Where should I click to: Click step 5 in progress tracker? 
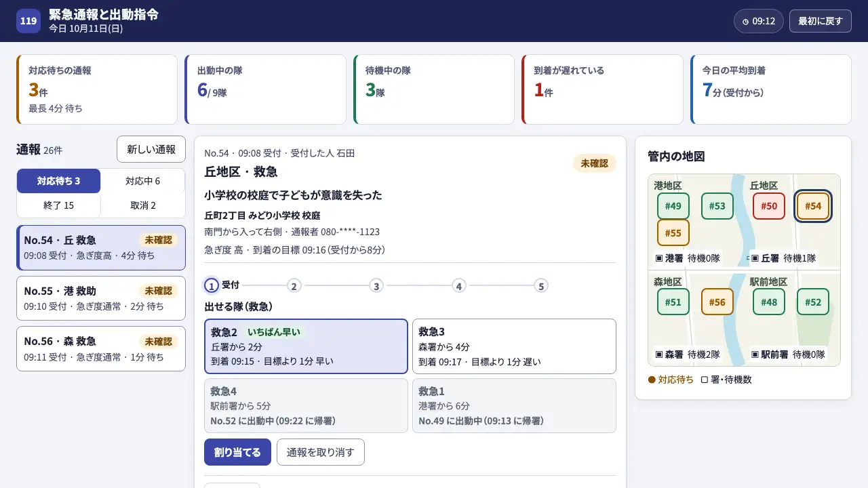click(x=541, y=285)
